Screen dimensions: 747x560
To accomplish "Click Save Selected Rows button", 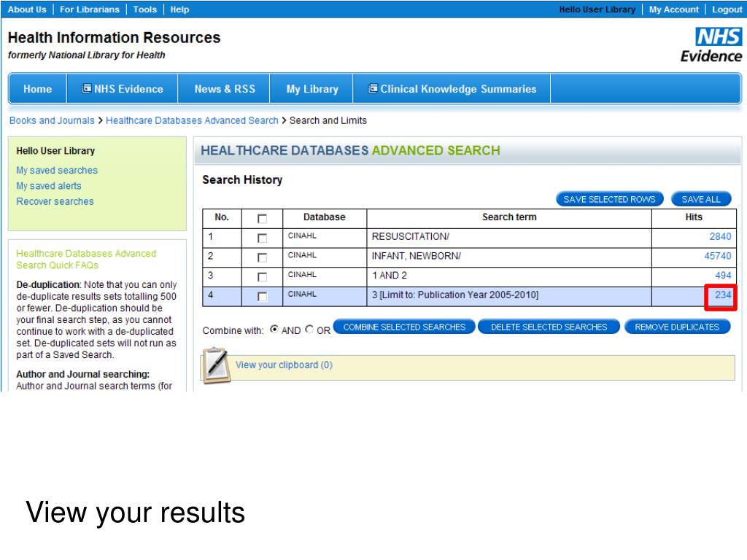I will click(609, 199).
